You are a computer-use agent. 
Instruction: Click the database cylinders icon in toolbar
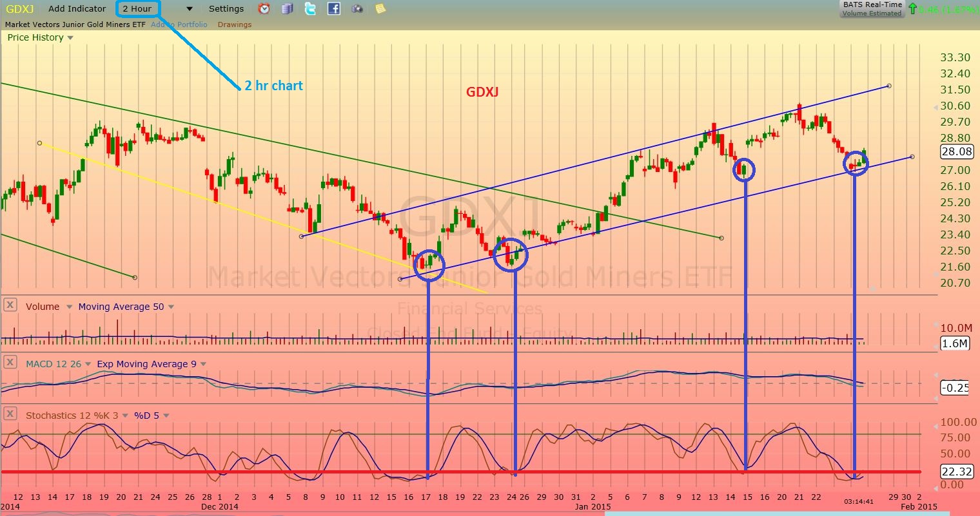288,9
